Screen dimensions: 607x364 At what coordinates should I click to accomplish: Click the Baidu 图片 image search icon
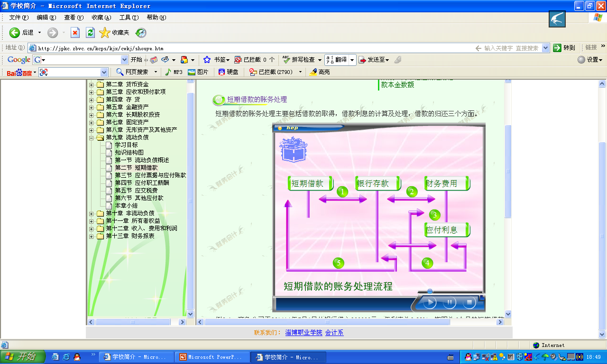coord(192,72)
